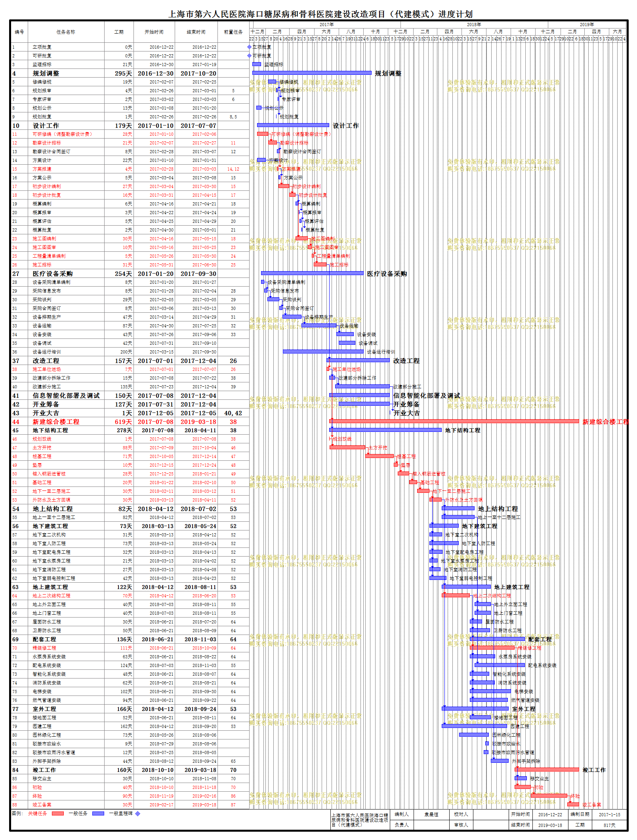
Task: Select 规划调整 in the task name column
Action: coord(46,73)
